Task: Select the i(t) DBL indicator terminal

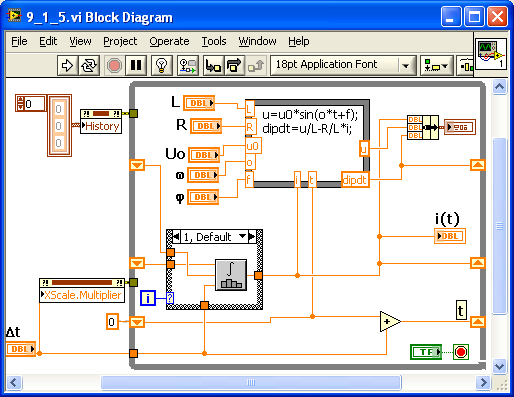Action: coord(450,236)
